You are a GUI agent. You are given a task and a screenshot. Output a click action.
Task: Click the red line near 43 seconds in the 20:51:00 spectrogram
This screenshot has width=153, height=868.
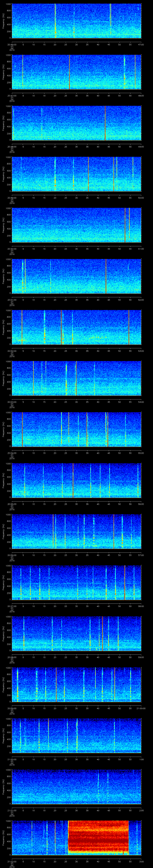click(x=106, y=276)
